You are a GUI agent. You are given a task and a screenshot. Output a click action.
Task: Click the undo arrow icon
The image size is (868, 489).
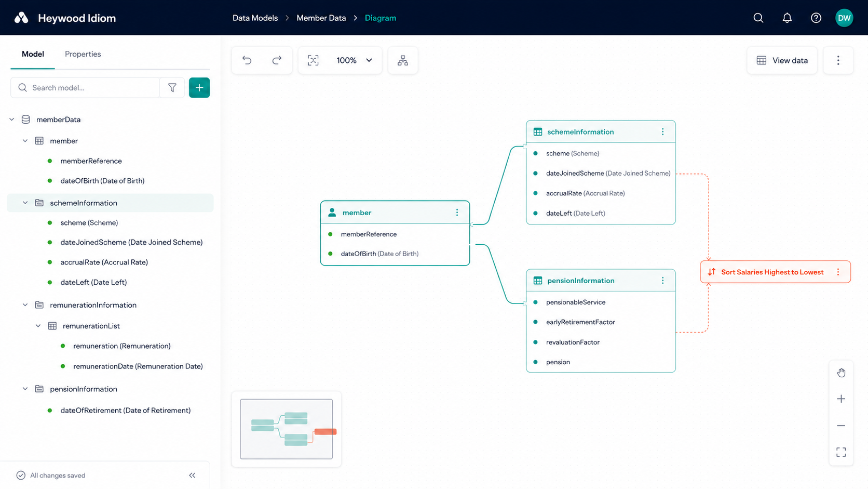247,60
